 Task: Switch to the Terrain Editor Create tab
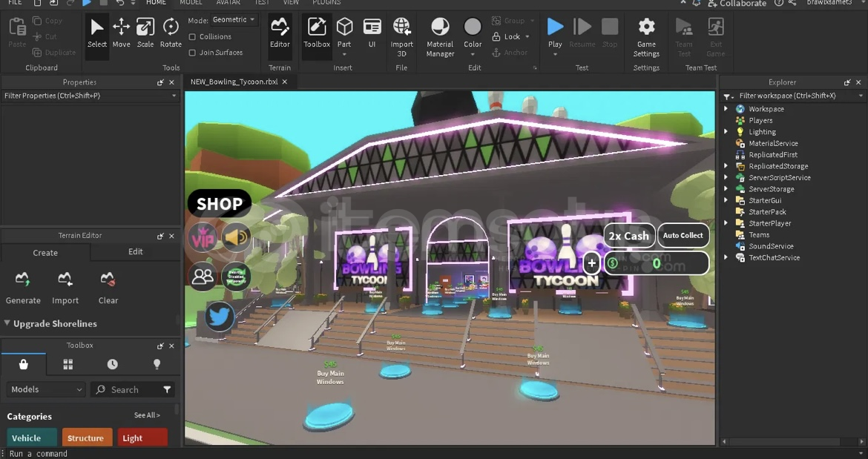coord(45,252)
